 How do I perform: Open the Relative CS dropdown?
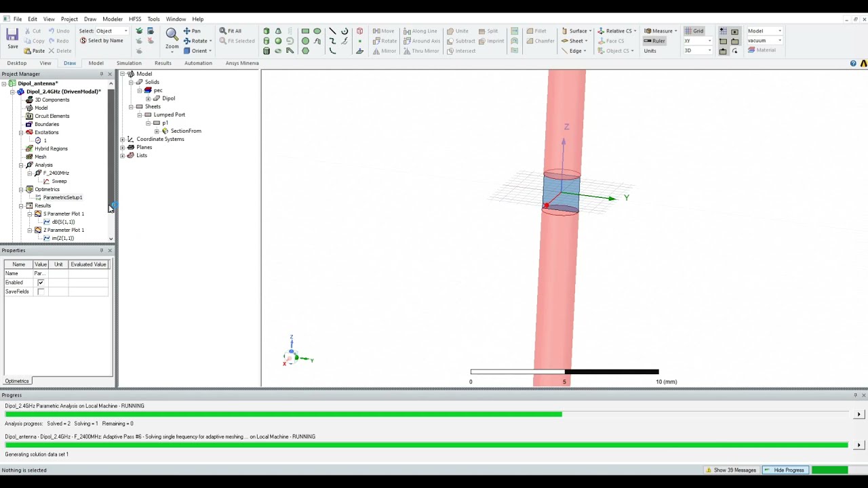616,30
